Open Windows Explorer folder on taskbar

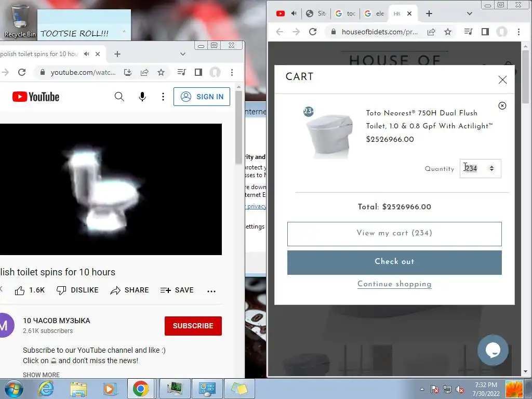(x=78, y=389)
